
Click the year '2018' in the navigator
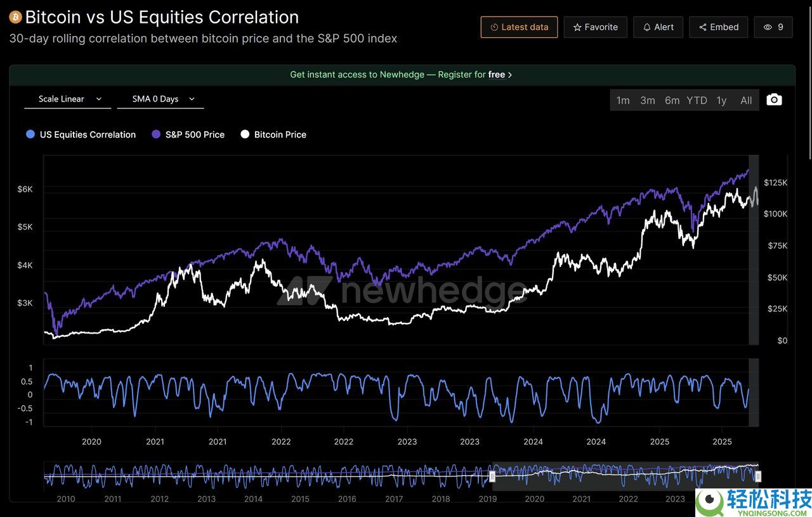[441, 499]
